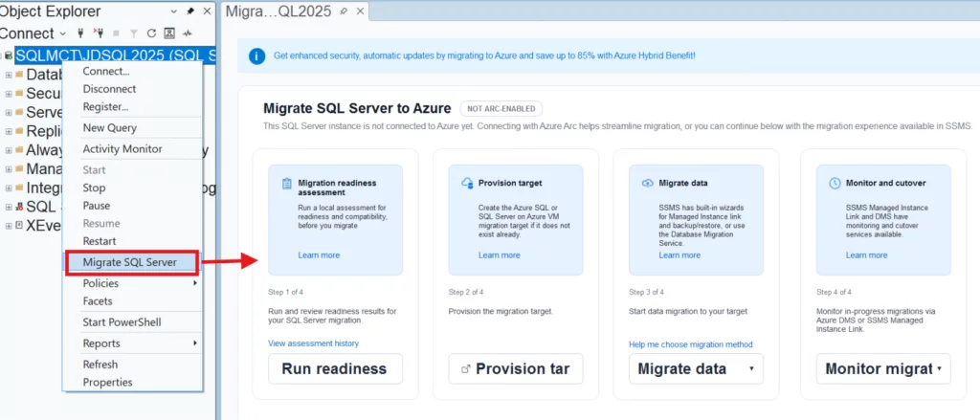Open the View assessment history link
This screenshot has width=980, height=420.
click(313, 343)
